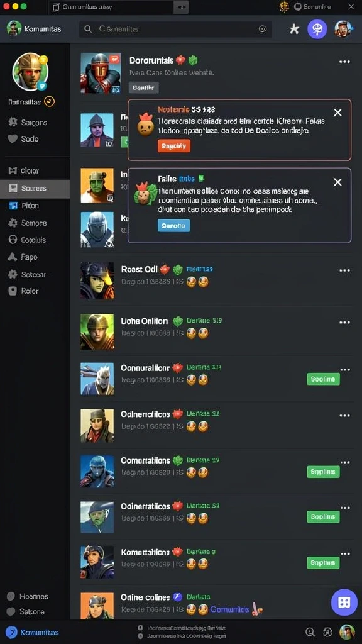Open the more options menu for Ooinerrtaticos
362x644 pixels.
point(345,508)
